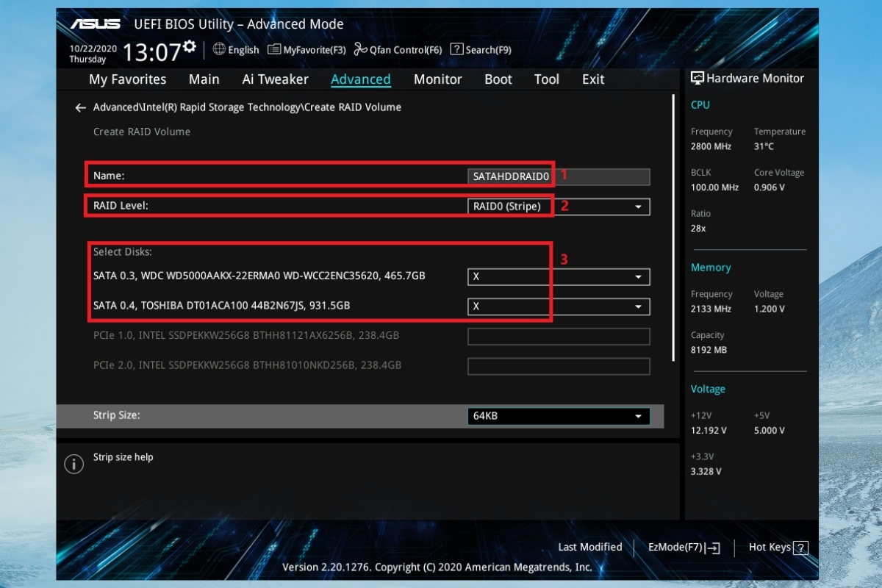Viewport: 882px width, 588px height.
Task: Click the globe language icon
Action: coord(219,49)
